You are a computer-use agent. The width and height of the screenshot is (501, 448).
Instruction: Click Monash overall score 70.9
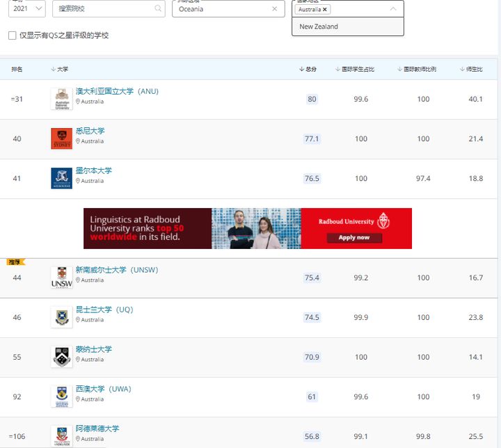[x=312, y=357]
